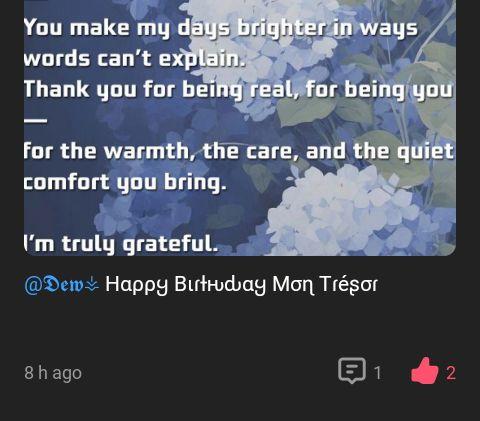This screenshot has width=480, height=421.
Task: Tap the "comfort you bring." text in image
Action: [125, 182]
